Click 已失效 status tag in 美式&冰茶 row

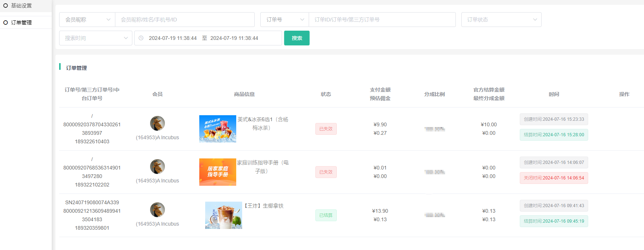click(326, 129)
